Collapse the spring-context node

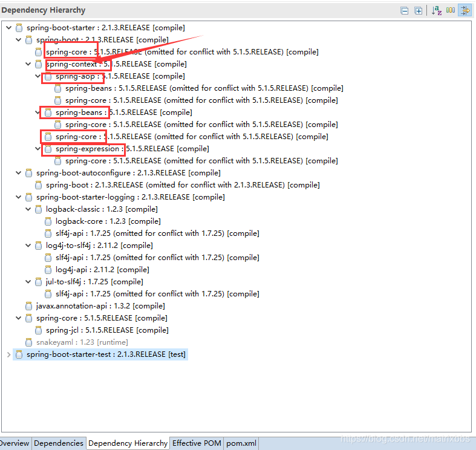click(x=28, y=64)
